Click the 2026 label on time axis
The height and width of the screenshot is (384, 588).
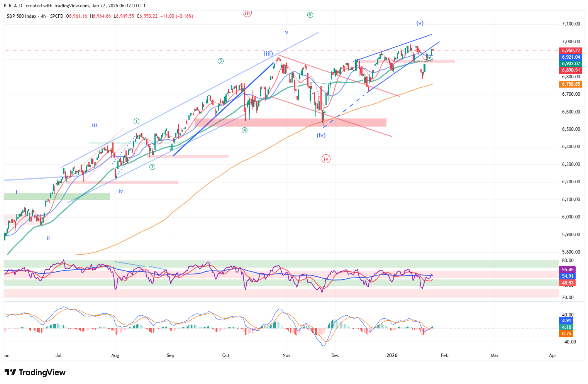(x=392, y=355)
